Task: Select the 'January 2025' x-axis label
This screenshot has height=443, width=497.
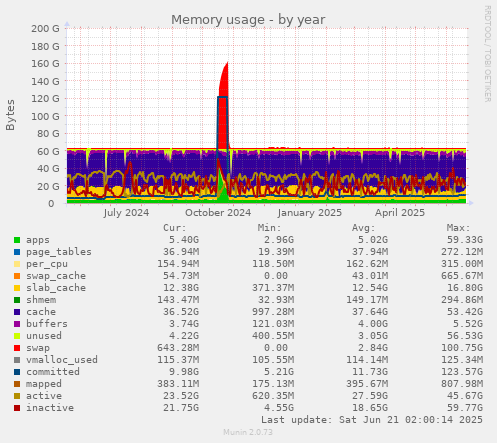Action: point(310,213)
